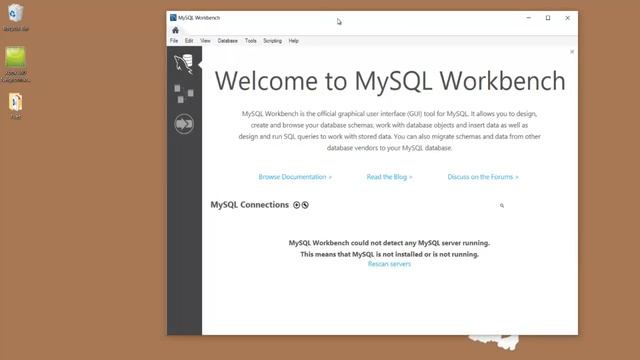Screen dimensions: 640x360
Task: Select the MySQL connections dolphin sidebar icon
Action: point(184,64)
